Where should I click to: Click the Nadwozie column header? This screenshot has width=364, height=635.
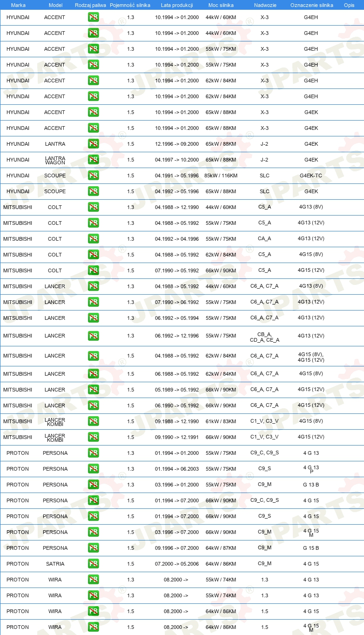pyautogui.click(x=264, y=5)
